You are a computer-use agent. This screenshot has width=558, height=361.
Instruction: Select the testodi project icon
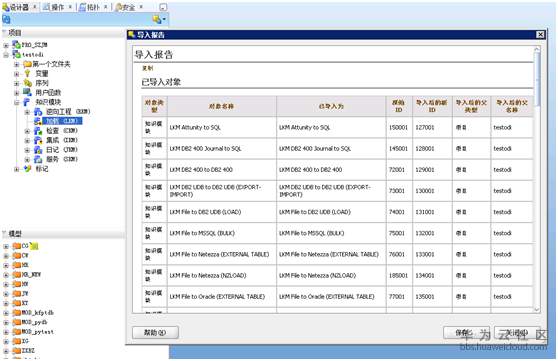[x=16, y=54]
